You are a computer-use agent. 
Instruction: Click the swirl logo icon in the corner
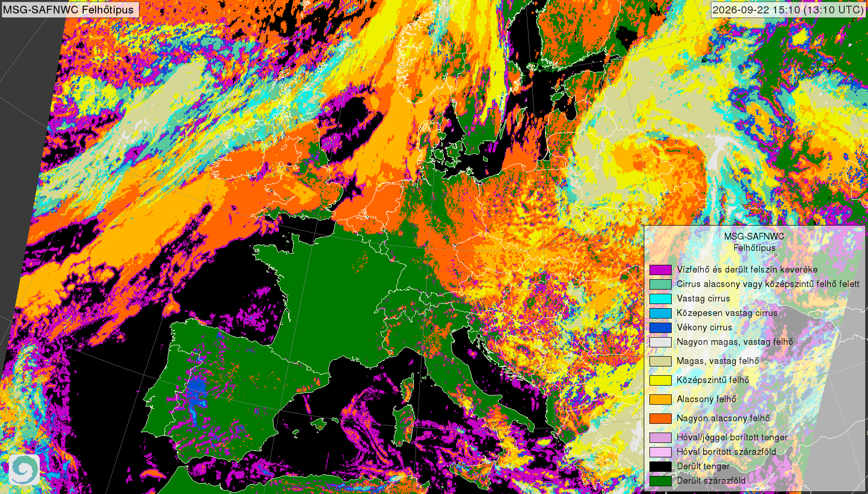coord(24,469)
